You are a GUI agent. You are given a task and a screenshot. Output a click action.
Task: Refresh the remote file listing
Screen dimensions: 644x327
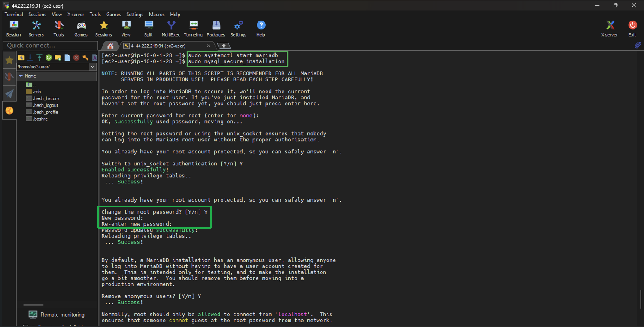48,57
